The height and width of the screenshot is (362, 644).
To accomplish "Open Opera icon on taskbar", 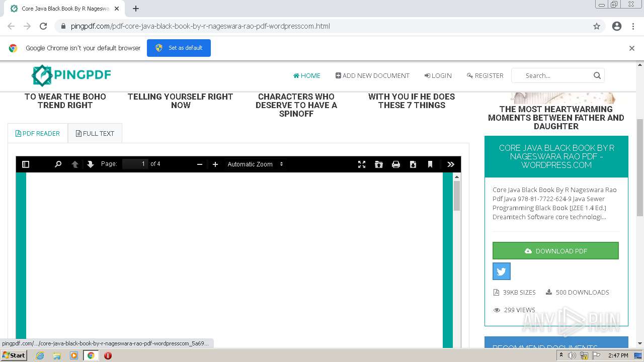I will [108, 355].
